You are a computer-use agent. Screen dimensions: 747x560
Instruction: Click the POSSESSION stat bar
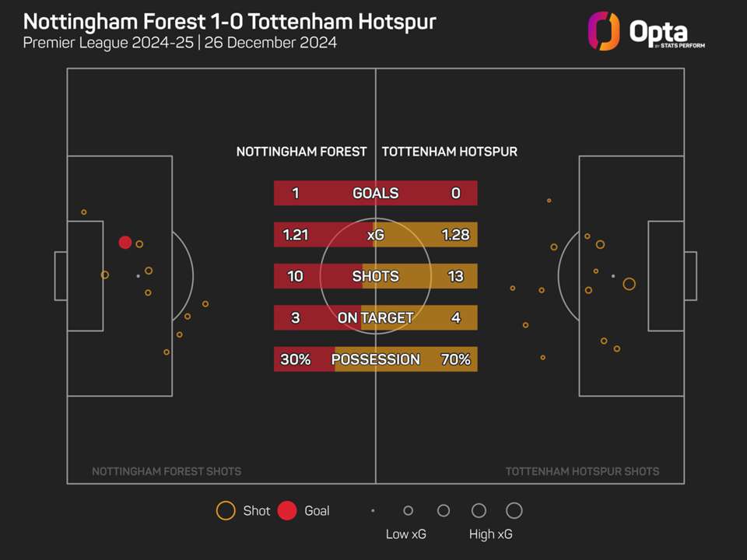(x=375, y=359)
